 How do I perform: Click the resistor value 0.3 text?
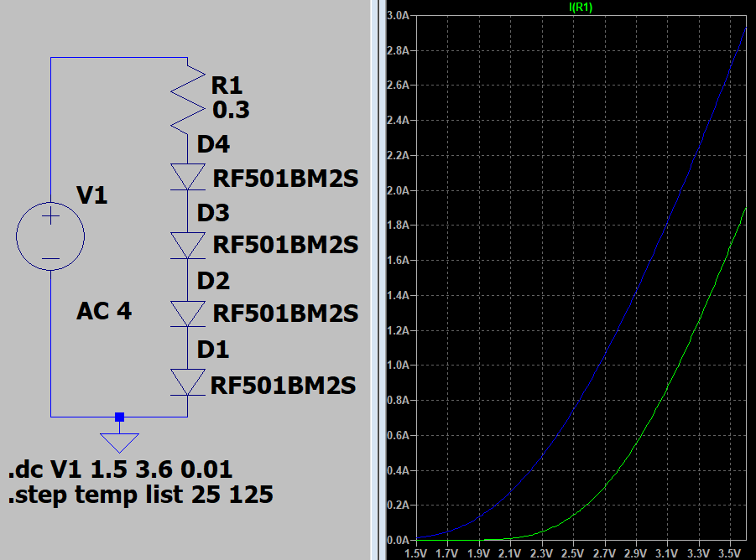click(231, 111)
